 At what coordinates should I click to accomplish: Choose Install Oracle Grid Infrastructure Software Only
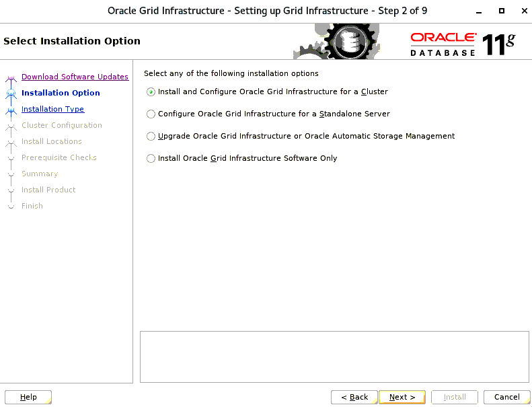click(x=151, y=159)
